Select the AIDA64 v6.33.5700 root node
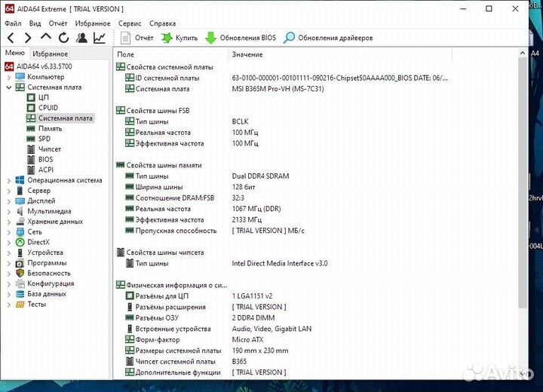 point(44,66)
